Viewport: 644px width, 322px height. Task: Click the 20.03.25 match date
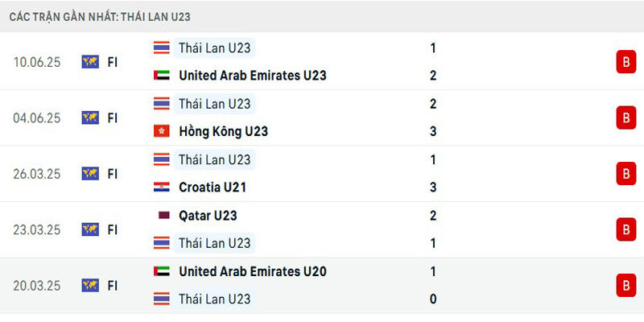37,285
